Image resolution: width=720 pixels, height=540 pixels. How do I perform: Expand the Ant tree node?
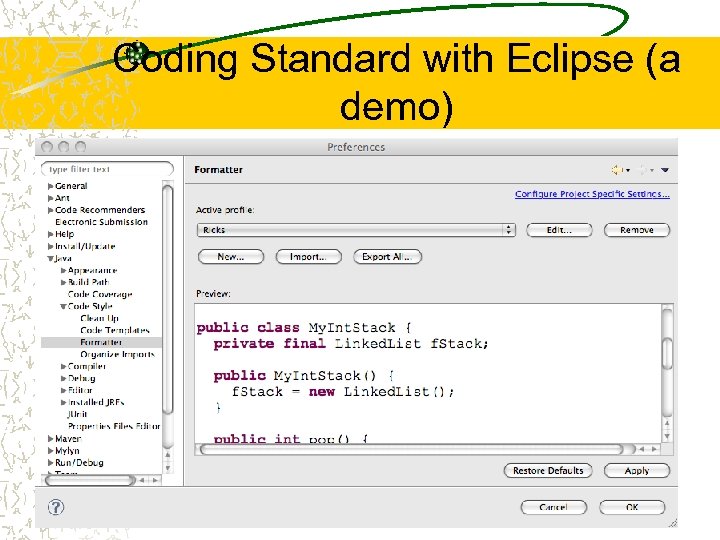(51, 198)
